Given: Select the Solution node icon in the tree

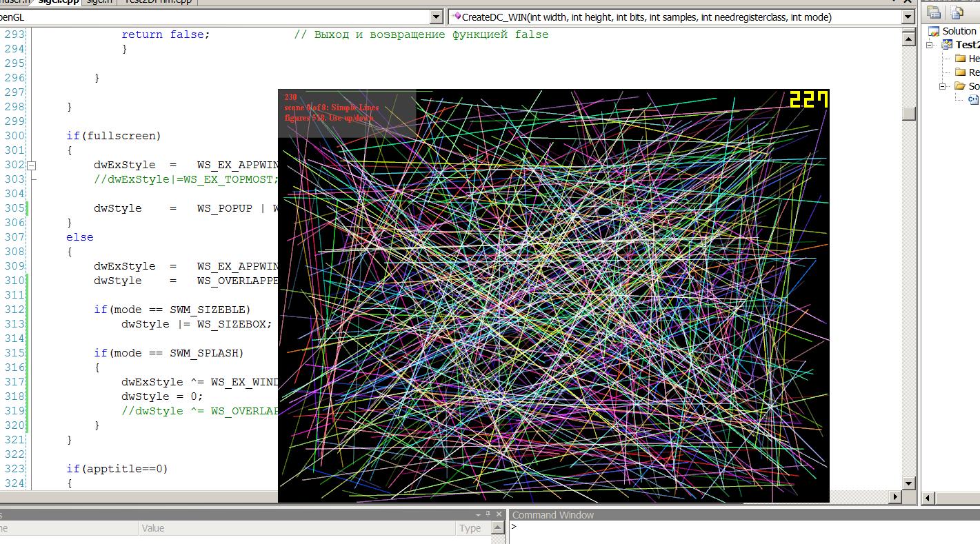Looking at the screenshot, I should (934, 31).
